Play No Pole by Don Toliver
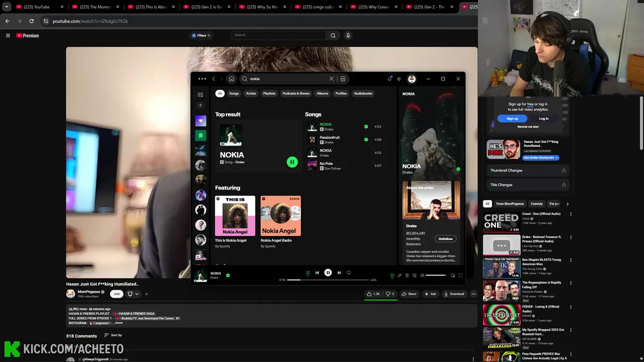 (312, 165)
